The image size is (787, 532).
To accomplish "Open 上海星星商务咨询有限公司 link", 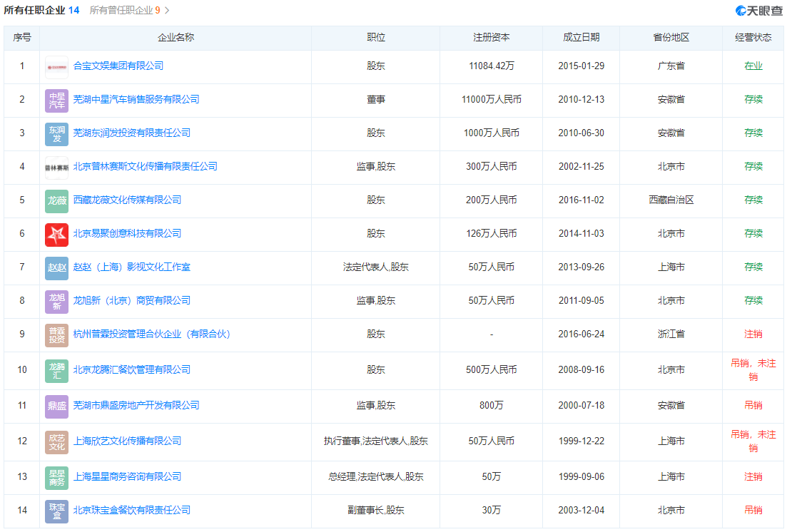I will (x=127, y=476).
